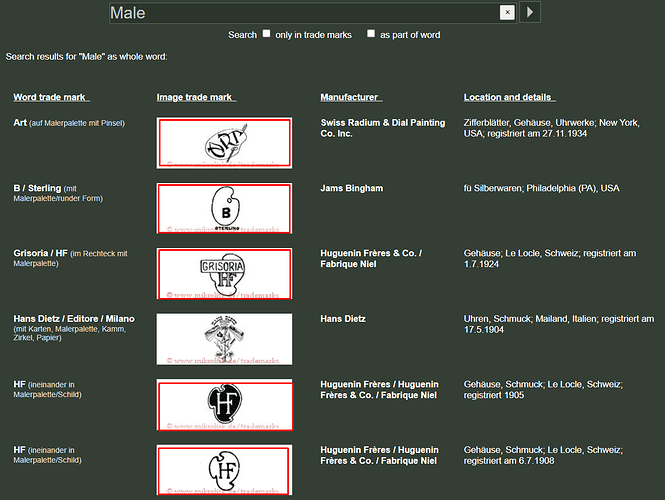This screenshot has height=500, width=665.
Task: Select "Hans Dietz / Editore / Milano" entry
Action: tap(74, 319)
